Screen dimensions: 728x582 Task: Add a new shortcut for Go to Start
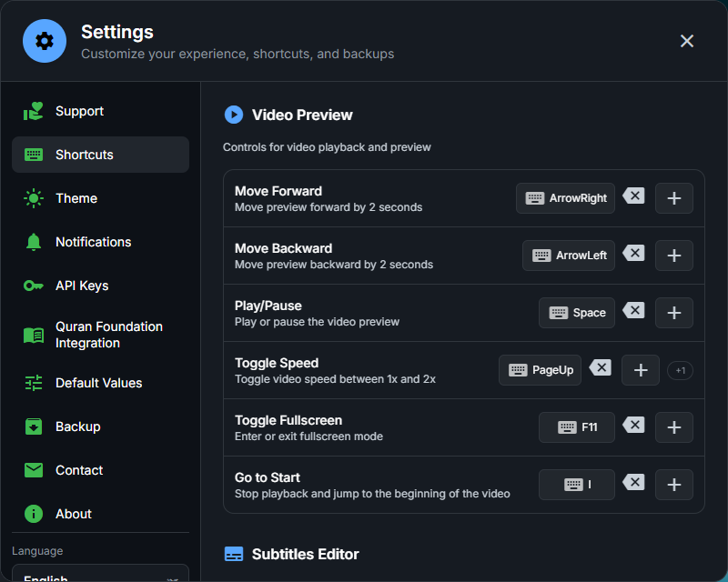(x=674, y=485)
